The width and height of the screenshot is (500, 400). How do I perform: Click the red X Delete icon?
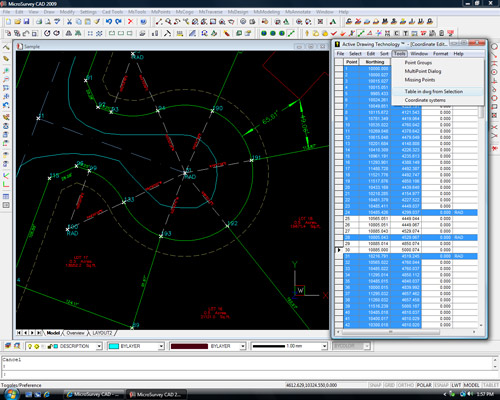point(130,22)
